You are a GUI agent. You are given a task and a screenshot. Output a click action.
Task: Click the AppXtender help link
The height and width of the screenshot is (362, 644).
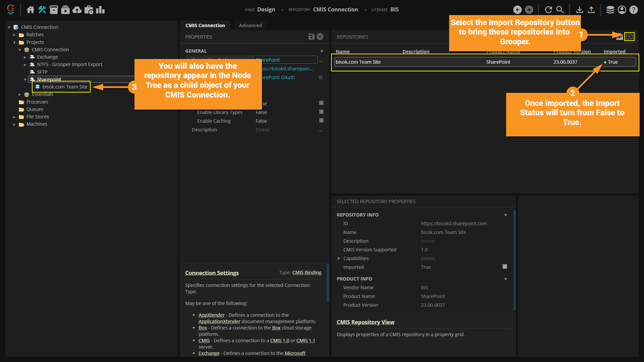point(211,315)
